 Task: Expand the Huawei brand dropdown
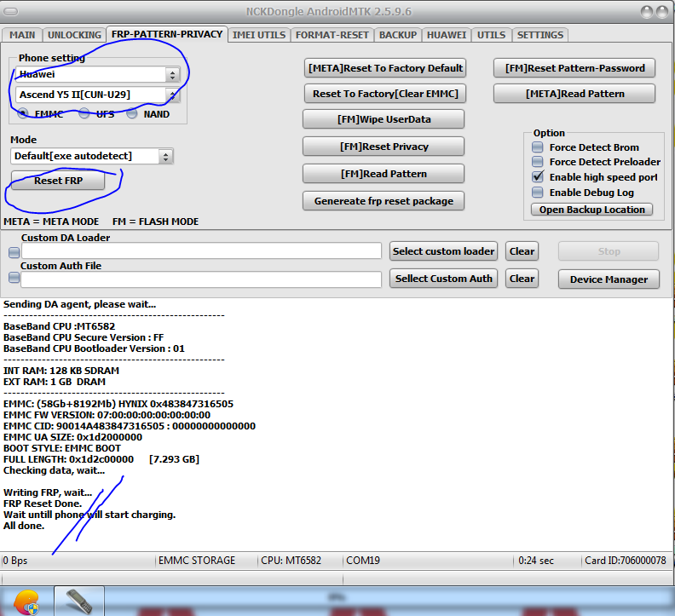[172, 75]
